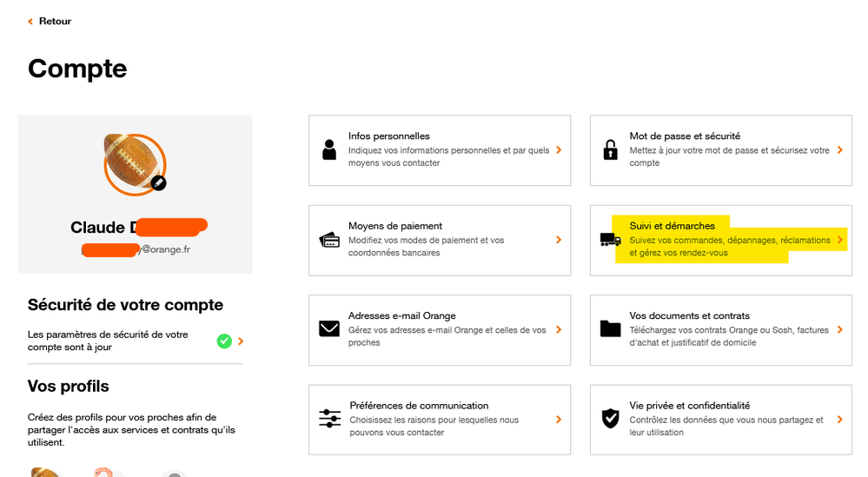Click the person icon for Infos personnelles

click(329, 150)
